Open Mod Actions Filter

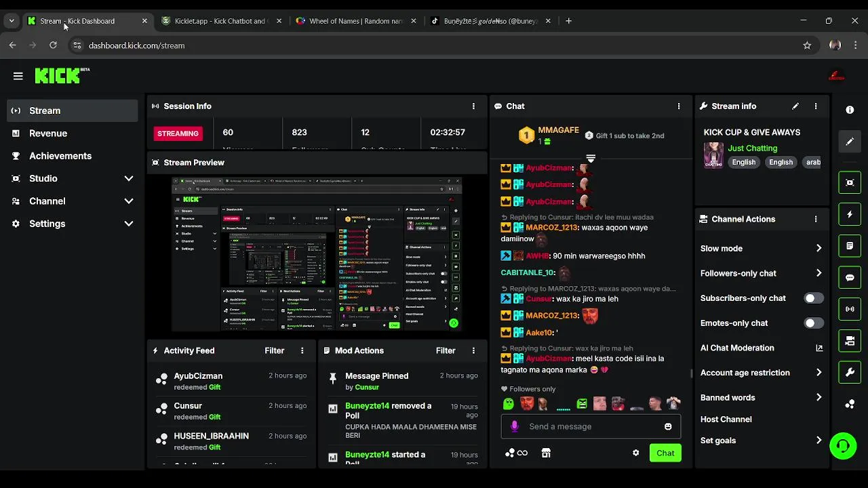[x=446, y=350]
